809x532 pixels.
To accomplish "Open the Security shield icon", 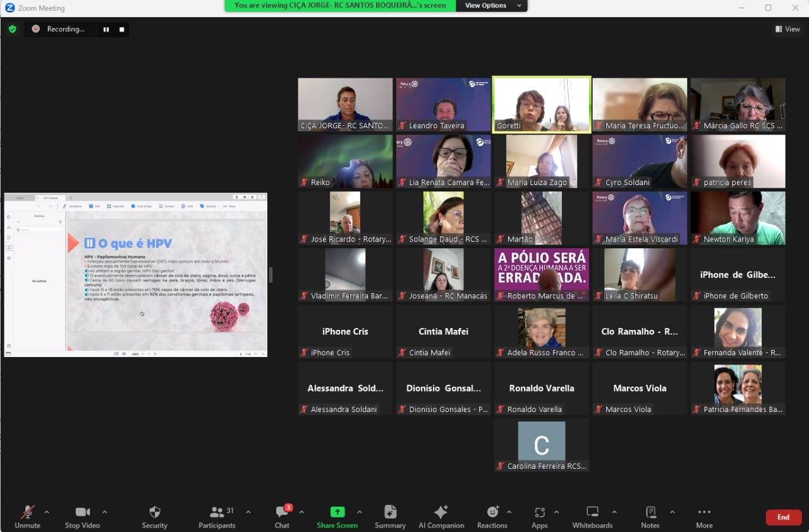I will pos(154,512).
